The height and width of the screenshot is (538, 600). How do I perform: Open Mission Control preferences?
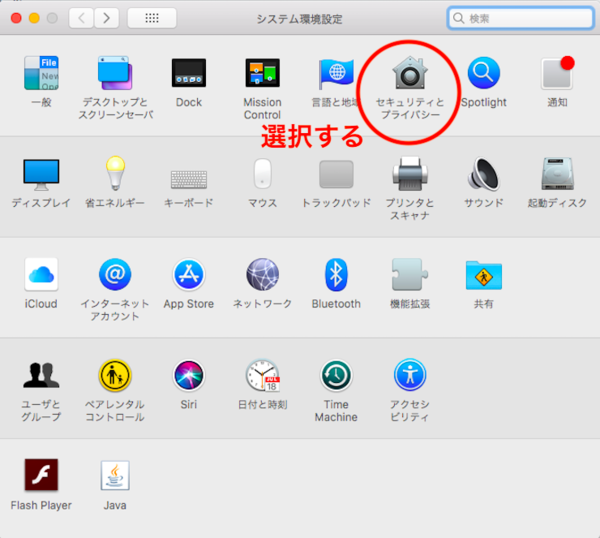(x=262, y=73)
